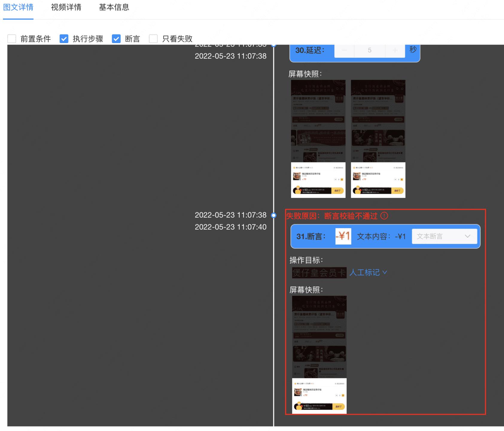Screen dimensions: 504x431
Task: Uncheck the 执行步骤 checkbox
Action: pyautogui.click(x=64, y=38)
